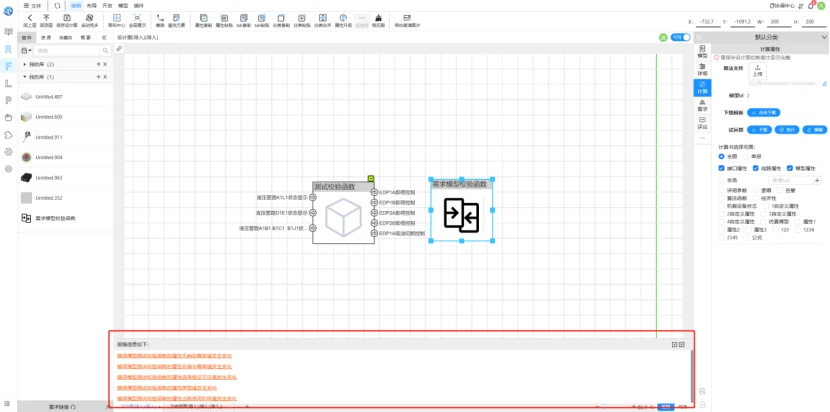Open the 评论 side tab in right panel
Image resolution: width=830 pixels, height=412 pixels.
[x=702, y=123]
